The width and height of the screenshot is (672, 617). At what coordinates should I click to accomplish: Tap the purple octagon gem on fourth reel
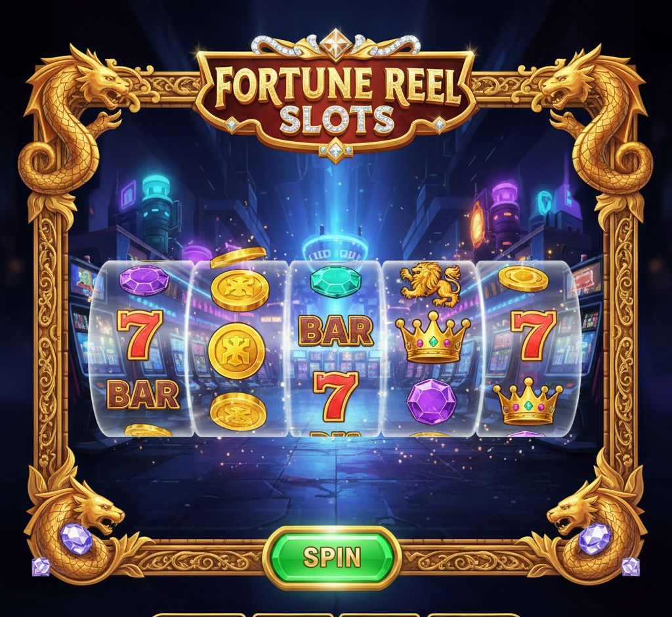pyautogui.click(x=432, y=402)
